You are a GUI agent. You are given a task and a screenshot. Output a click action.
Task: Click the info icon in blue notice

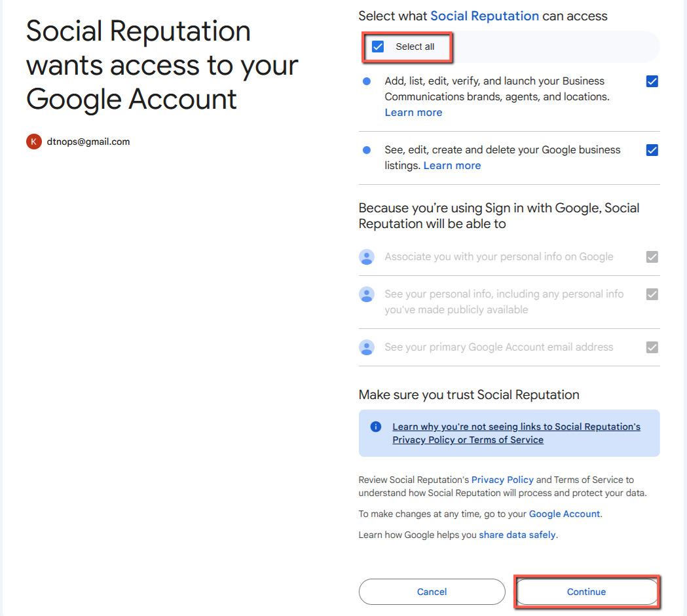point(375,427)
